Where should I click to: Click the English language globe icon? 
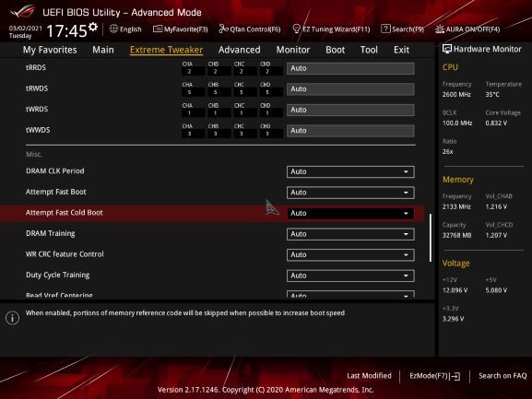point(113,29)
